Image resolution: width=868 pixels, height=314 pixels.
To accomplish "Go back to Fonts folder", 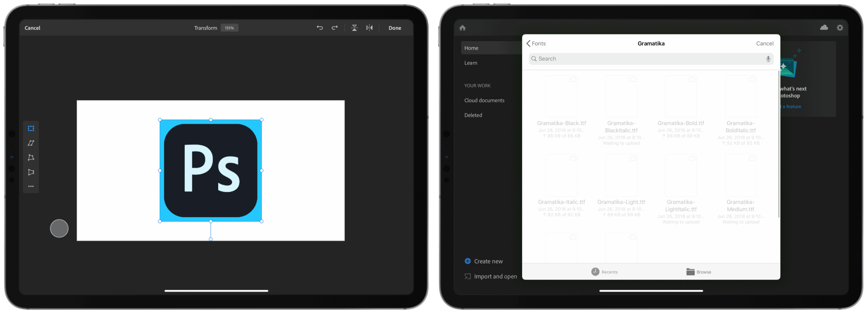I will pyautogui.click(x=536, y=43).
